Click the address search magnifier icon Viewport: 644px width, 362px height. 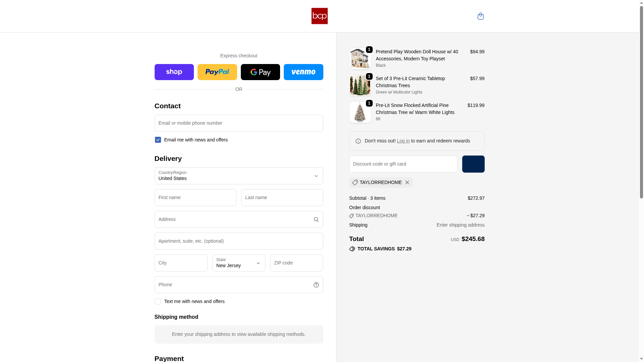click(316, 220)
